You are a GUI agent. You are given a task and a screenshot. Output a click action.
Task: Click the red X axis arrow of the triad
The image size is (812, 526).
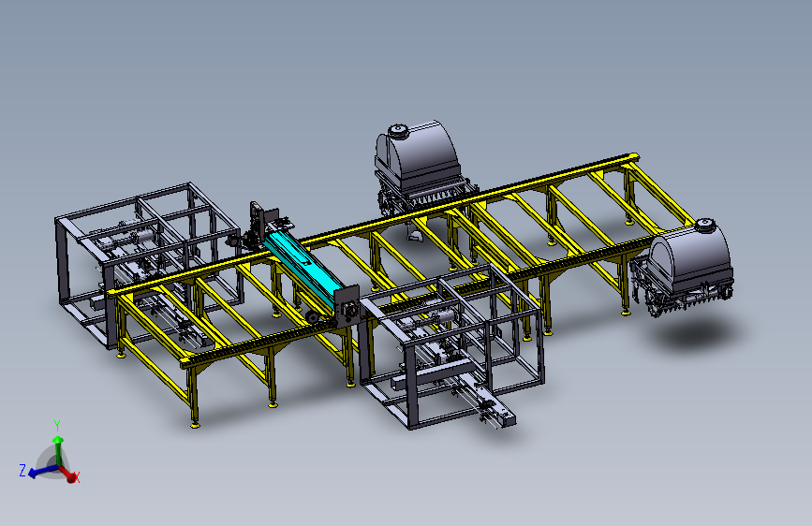pos(69,474)
